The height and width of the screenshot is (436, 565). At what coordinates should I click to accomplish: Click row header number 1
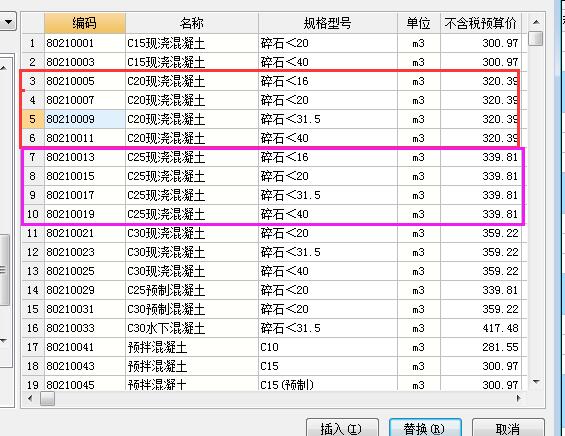33,43
